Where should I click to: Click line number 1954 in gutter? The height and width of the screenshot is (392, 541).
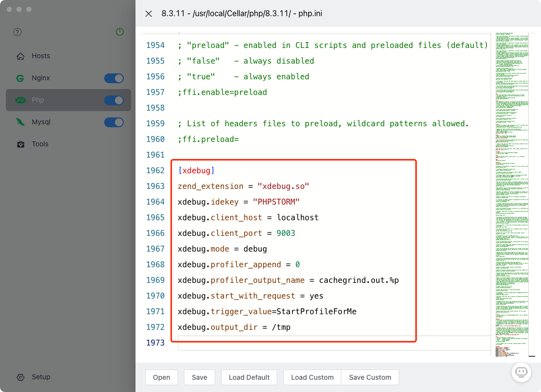pyautogui.click(x=155, y=45)
